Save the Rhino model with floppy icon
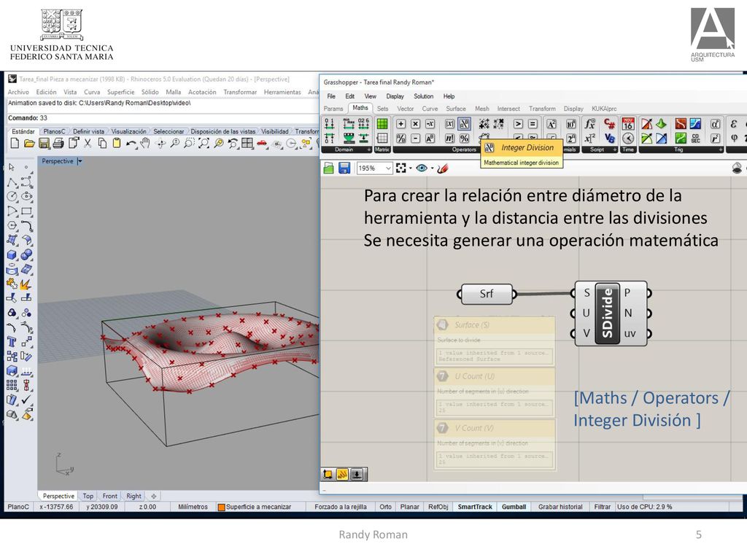This screenshot has height=560, width=747. tap(44, 143)
